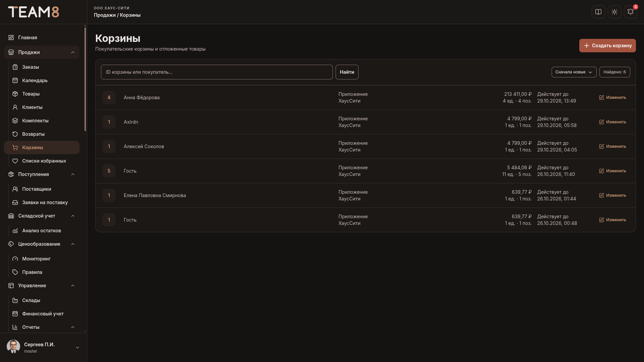Click the Найти search button
644x362 pixels.
tap(347, 72)
